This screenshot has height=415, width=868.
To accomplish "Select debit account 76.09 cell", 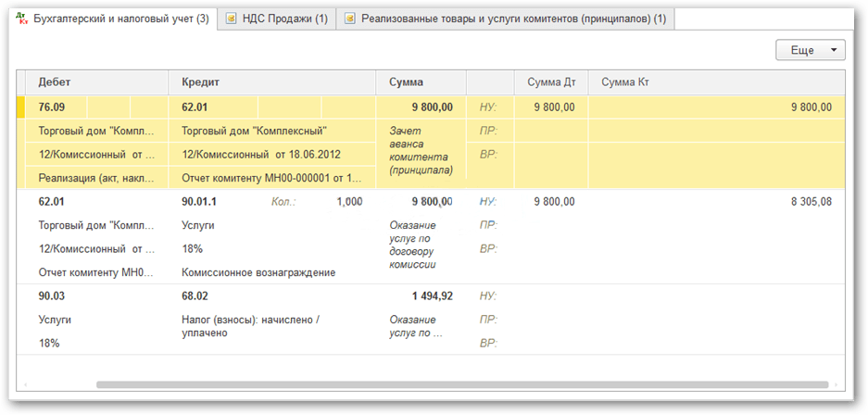I will [x=52, y=107].
